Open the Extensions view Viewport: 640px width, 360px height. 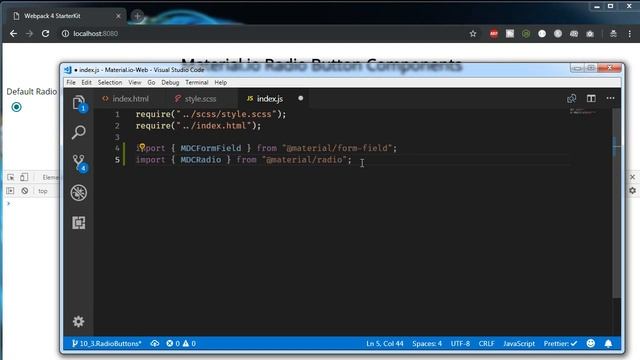pos(79,223)
